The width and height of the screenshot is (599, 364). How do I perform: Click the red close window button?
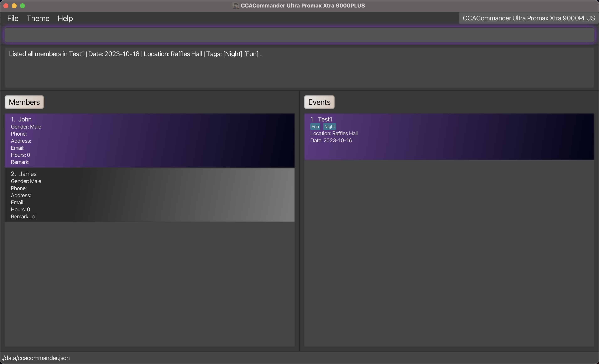tap(6, 6)
